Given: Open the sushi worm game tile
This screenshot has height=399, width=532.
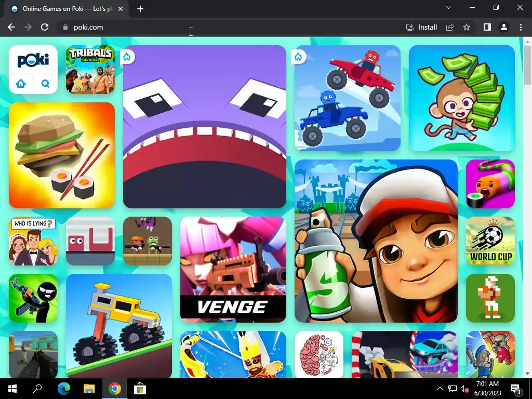Looking at the screenshot, I should [490, 184].
